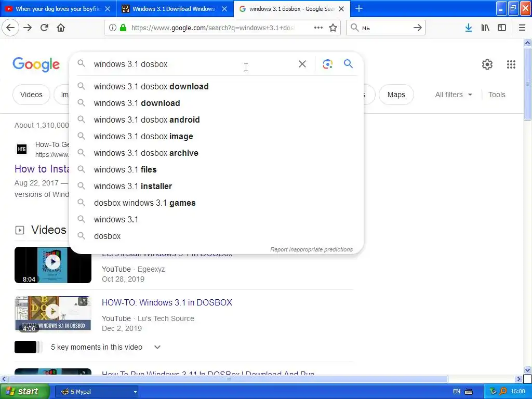Filter results by Maps
Viewport: 532px width, 399px height.
click(396, 95)
